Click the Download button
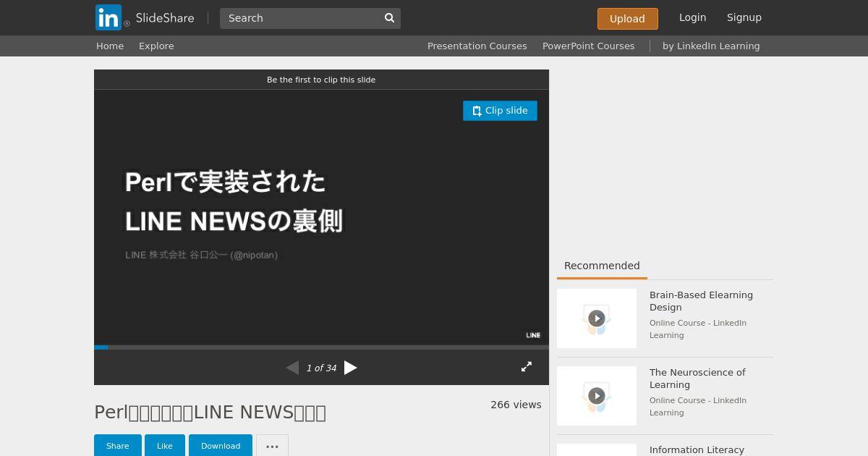Screen dimensions: 868x456 (221, 446)
